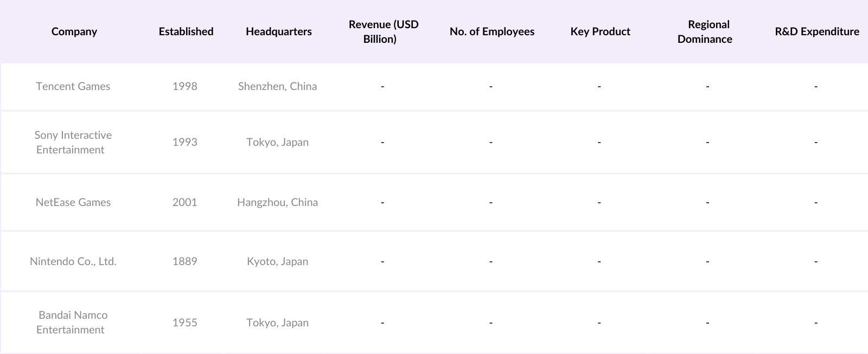
Task: Select the 1889 established year cell
Action: coord(184,261)
